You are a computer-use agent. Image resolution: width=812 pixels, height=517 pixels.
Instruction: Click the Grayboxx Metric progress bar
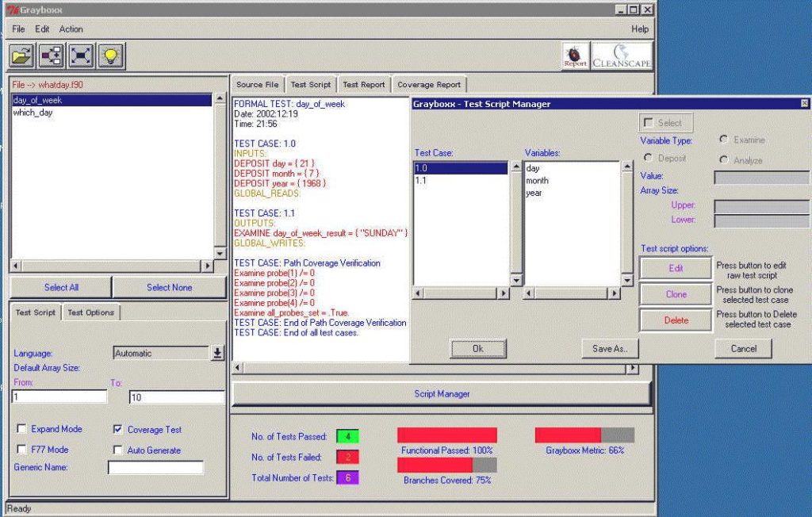click(584, 435)
